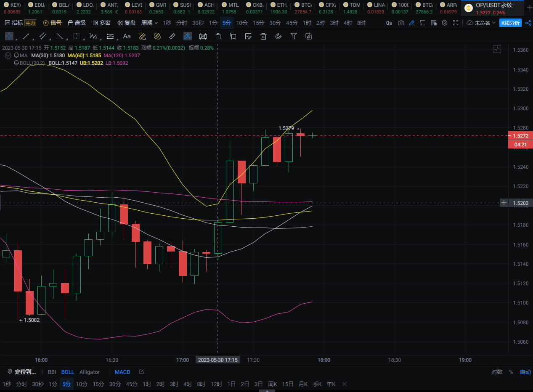Image resolution: width=533 pixels, height=392 pixels.
Task: Start 复盘 replay mode
Action: pos(126,23)
